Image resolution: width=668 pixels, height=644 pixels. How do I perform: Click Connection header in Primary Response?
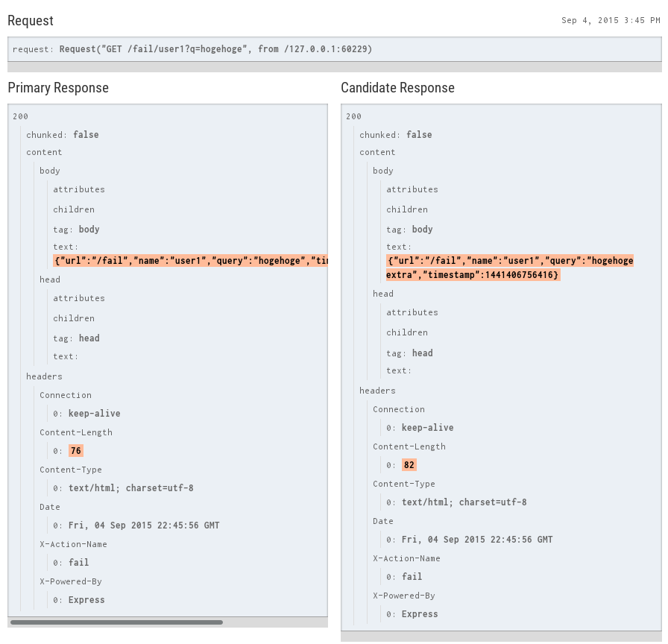click(66, 395)
